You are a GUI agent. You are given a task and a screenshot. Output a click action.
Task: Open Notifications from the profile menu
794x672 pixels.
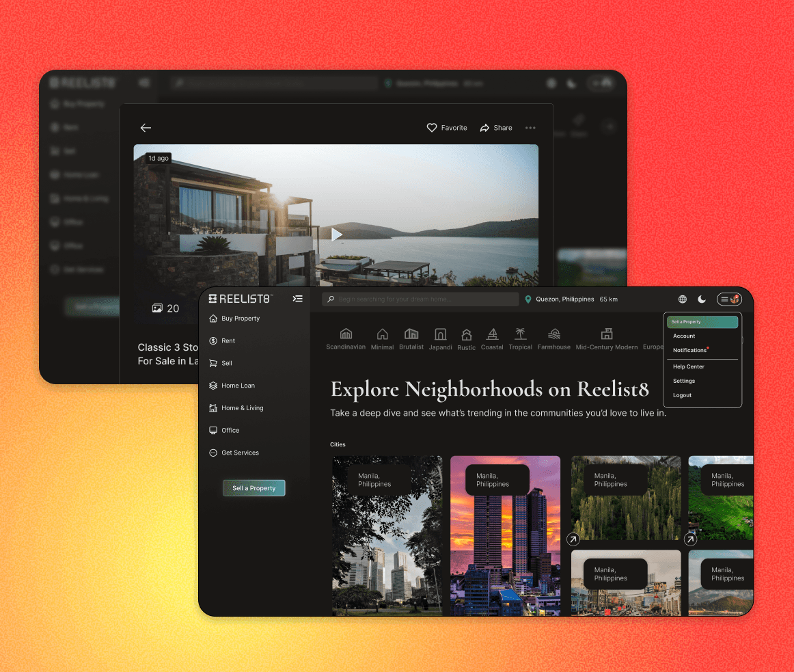(x=691, y=350)
